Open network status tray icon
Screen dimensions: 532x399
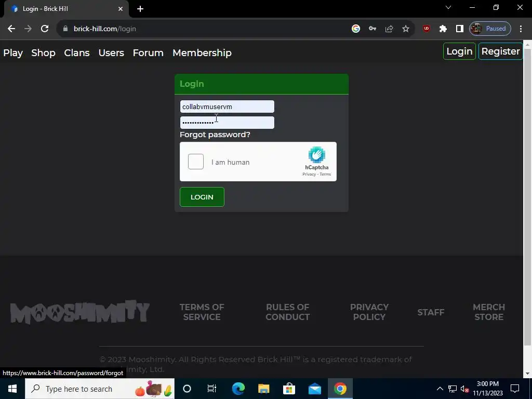[x=453, y=389]
